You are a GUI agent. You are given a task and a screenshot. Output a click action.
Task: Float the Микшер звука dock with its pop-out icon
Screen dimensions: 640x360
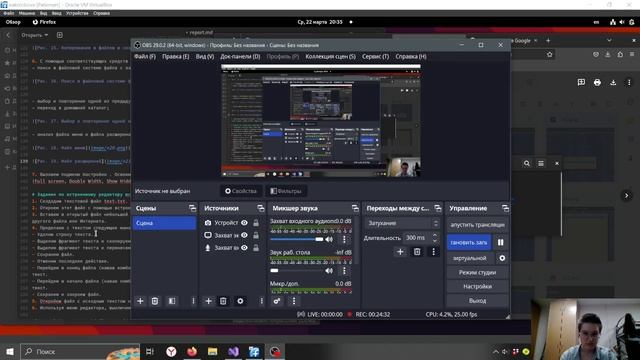click(355, 208)
